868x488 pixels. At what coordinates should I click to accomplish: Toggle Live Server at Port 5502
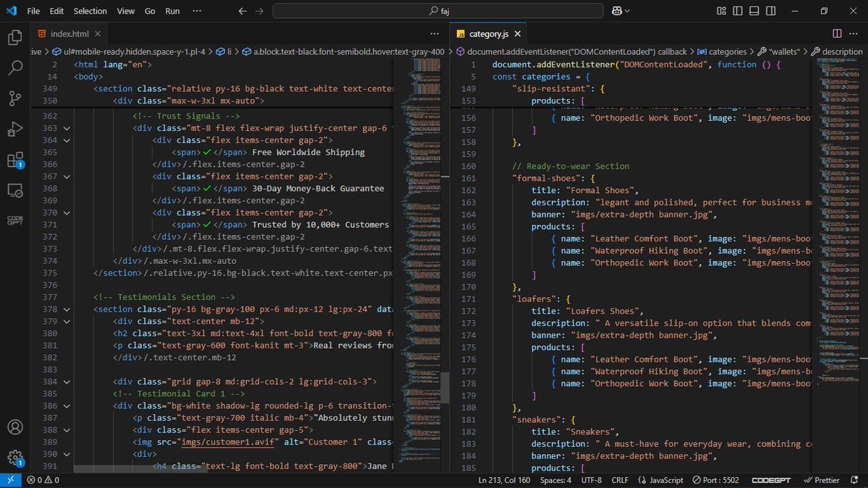click(x=715, y=480)
